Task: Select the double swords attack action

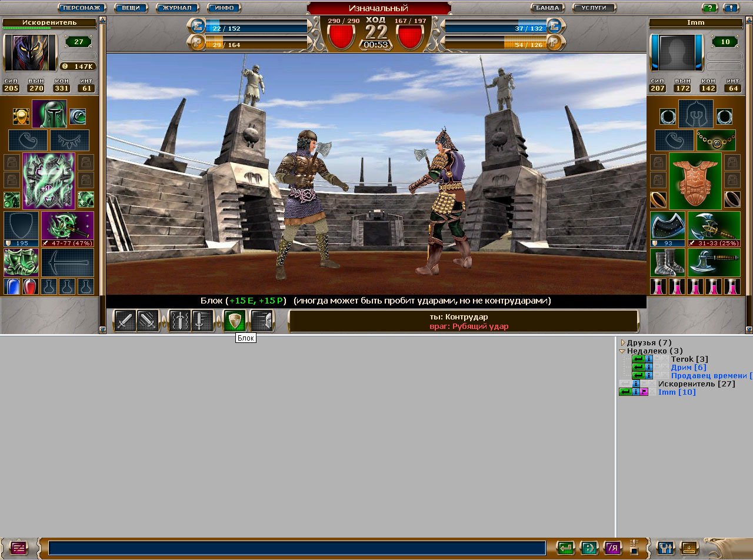Action: tap(148, 321)
